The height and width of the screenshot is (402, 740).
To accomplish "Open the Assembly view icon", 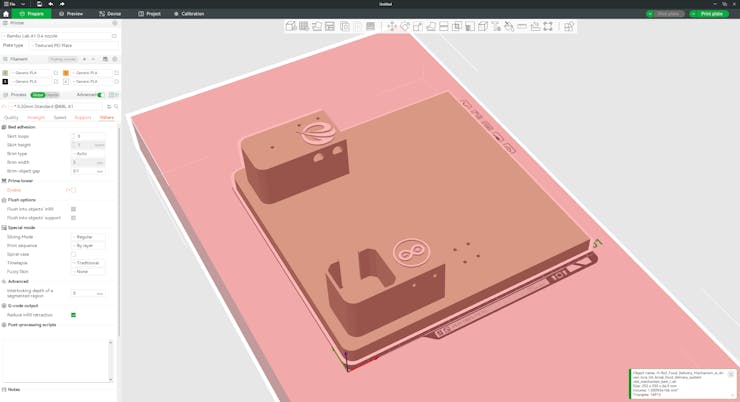I will point(569,26).
